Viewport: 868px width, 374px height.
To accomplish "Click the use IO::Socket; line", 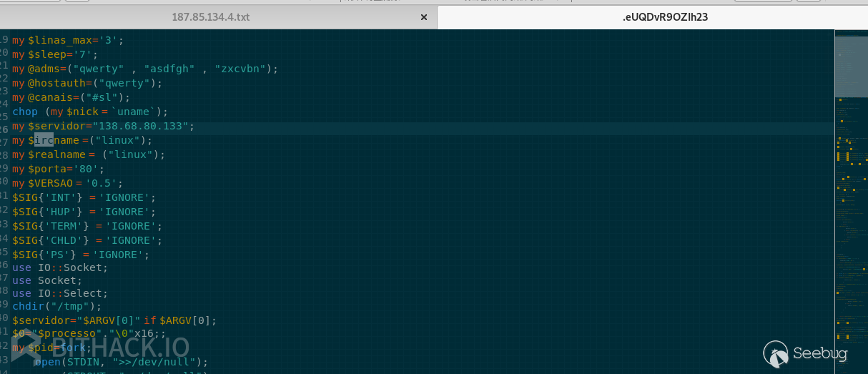I will pyautogui.click(x=60, y=267).
